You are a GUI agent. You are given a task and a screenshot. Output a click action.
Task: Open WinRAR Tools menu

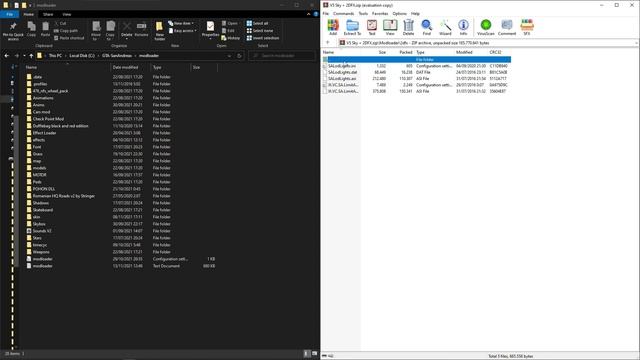pyautogui.click(x=363, y=13)
